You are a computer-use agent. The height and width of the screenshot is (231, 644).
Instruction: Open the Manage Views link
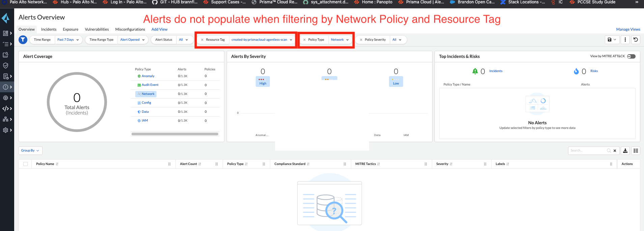[628, 29]
